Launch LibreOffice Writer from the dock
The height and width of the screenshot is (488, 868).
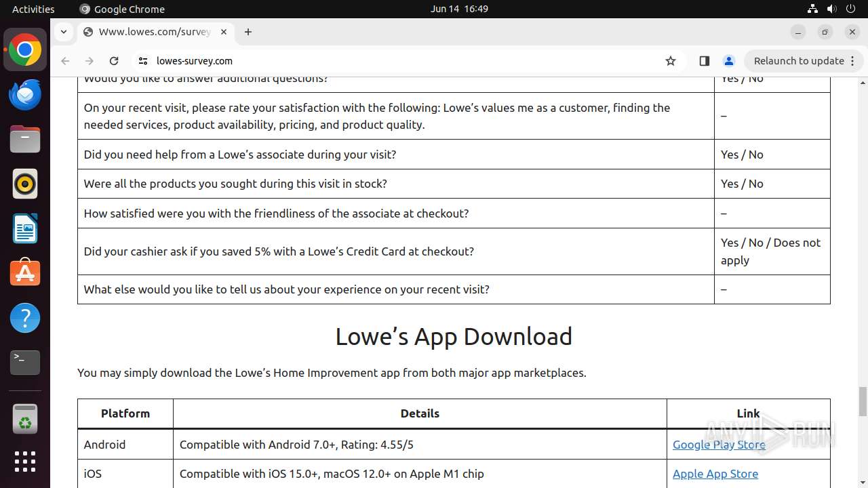point(25,228)
